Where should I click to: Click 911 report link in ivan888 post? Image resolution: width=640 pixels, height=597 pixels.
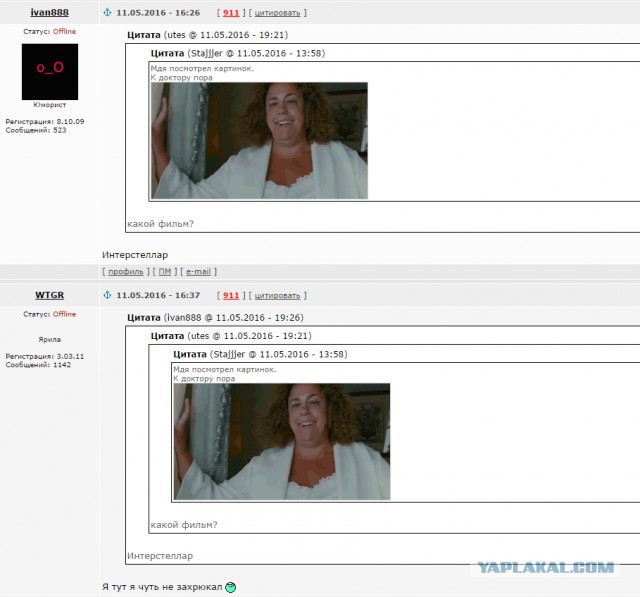click(231, 13)
